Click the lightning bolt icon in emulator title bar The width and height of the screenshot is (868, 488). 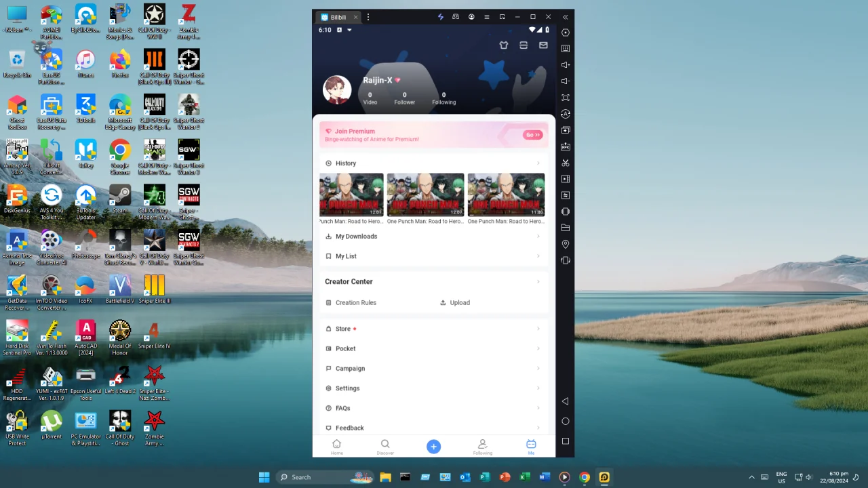441,17
